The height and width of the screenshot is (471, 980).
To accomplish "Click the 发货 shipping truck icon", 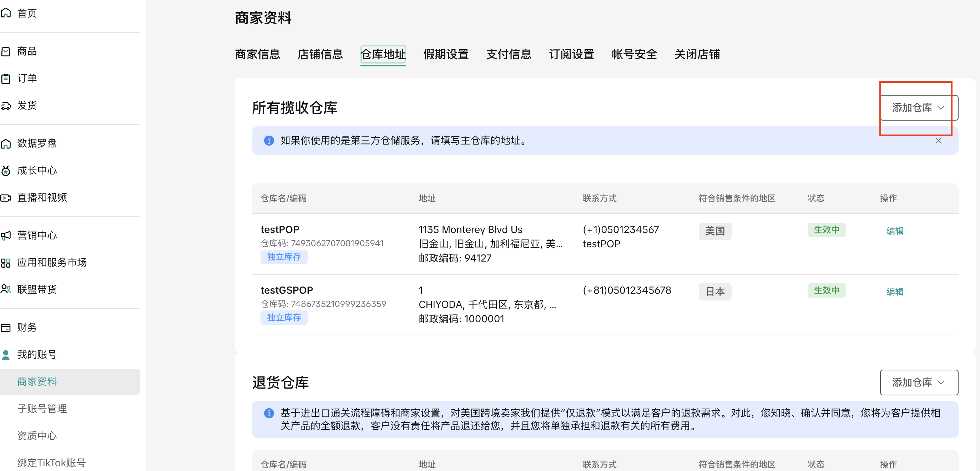I will click(x=6, y=106).
